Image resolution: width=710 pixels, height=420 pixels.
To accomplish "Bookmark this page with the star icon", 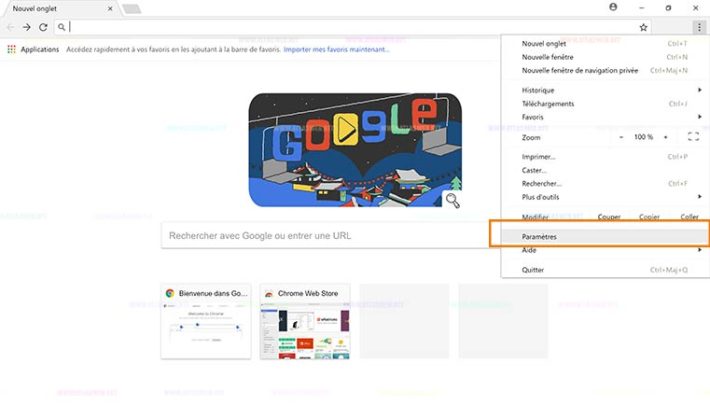I will click(643, 27).
